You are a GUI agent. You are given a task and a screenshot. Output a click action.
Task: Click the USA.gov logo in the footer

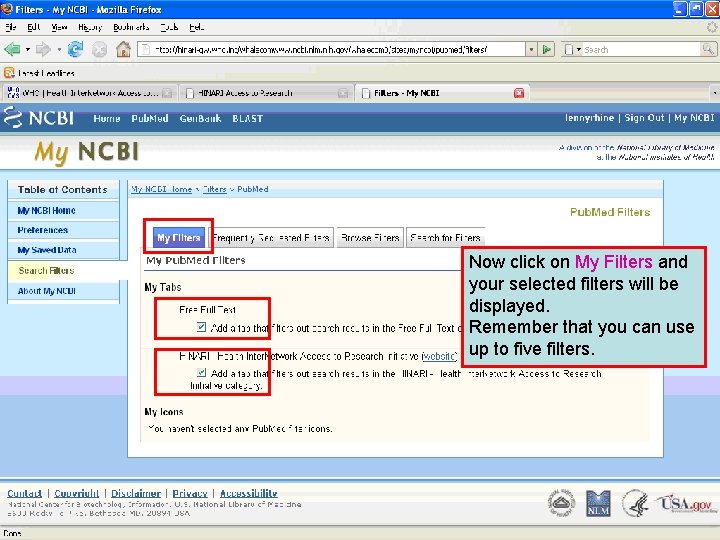pos(686,503)
